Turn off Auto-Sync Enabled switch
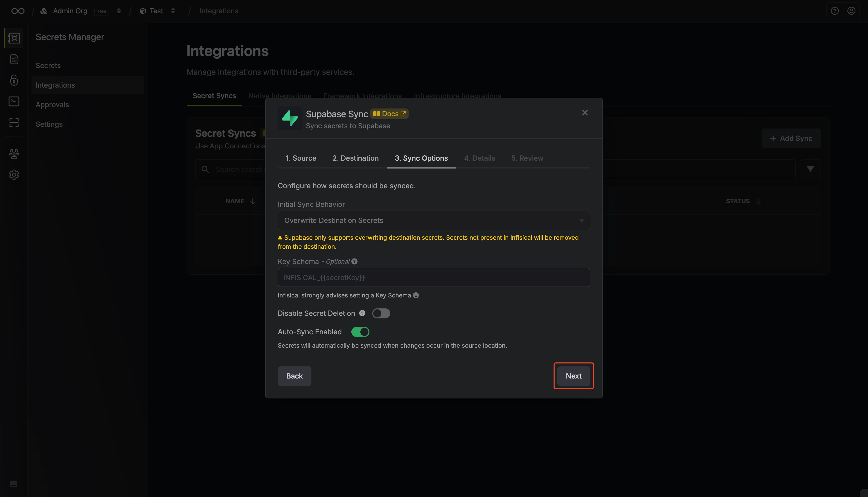Image resolution: width=868 pixels, height=497 pixels. coord(360,332)
